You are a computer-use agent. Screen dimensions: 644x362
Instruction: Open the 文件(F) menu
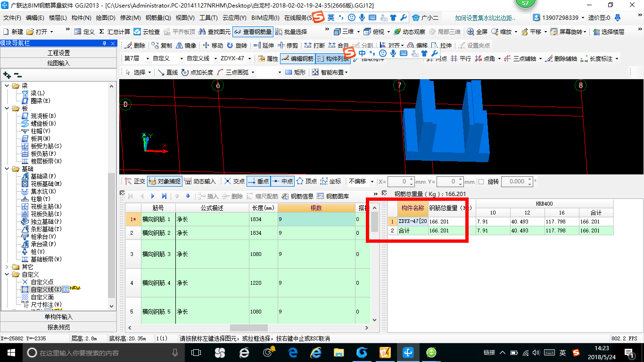pyautogui.click(x=12, y=18)
